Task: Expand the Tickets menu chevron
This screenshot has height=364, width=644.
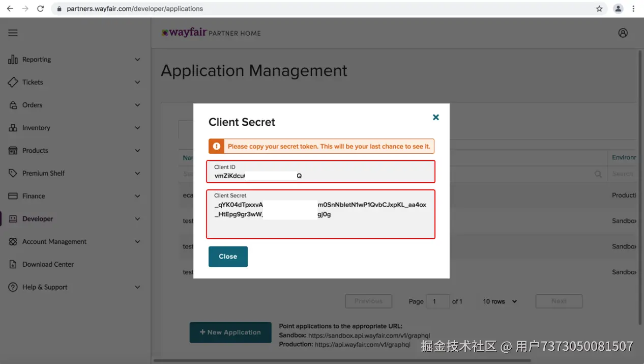Action: pos(137,82)
